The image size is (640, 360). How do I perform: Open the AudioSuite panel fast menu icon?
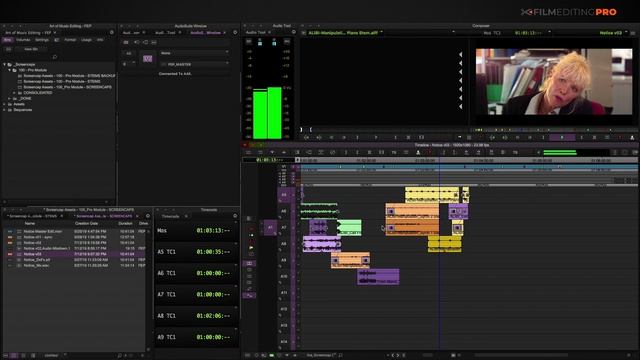tap(235, 33)
